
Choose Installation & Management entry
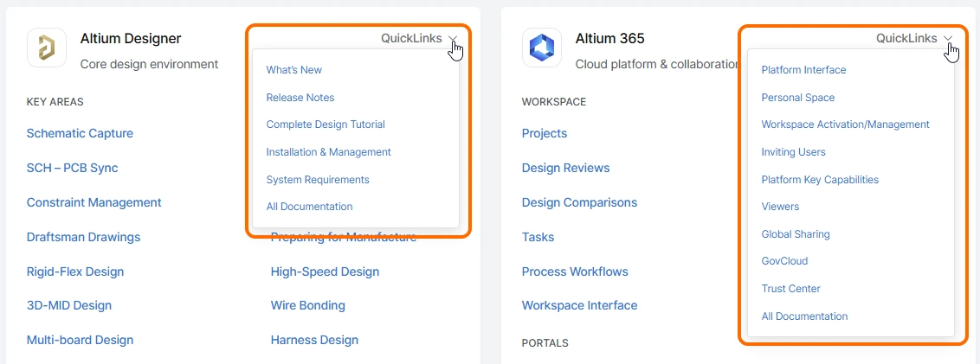point(329,152)
